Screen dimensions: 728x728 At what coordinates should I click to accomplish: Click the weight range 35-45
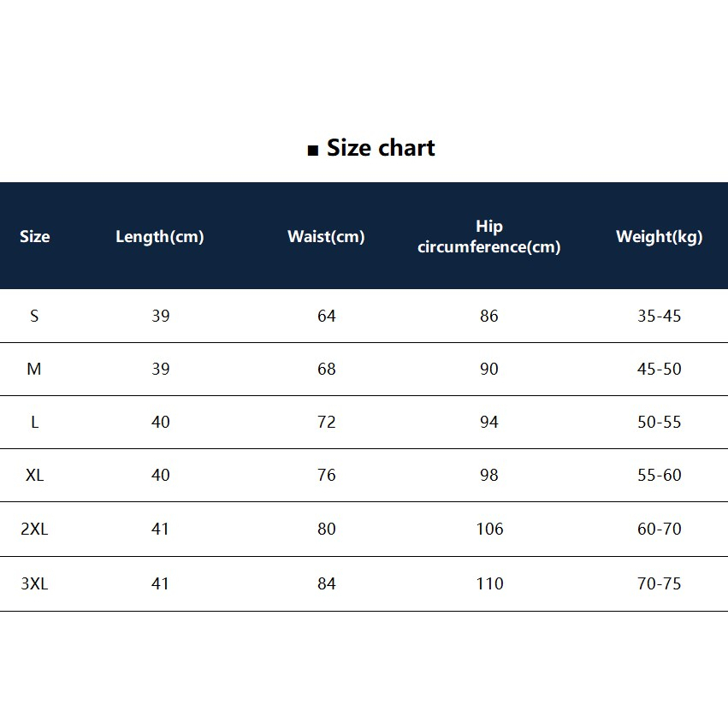pos(659,316)
